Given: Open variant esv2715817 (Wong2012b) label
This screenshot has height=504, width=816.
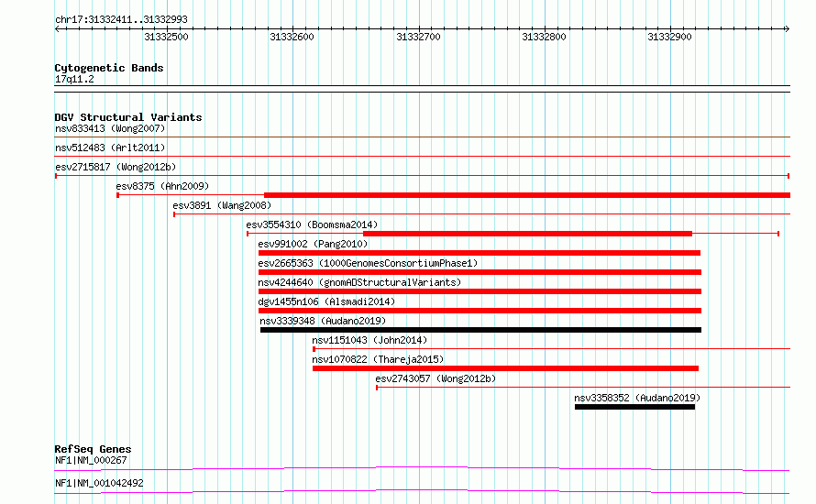Looking at the screenshot, I should click(x=116, y=167).
